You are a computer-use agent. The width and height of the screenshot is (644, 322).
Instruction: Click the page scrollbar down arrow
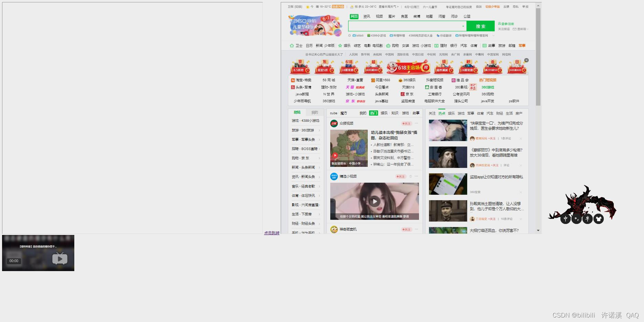click(x=538, y=231)
